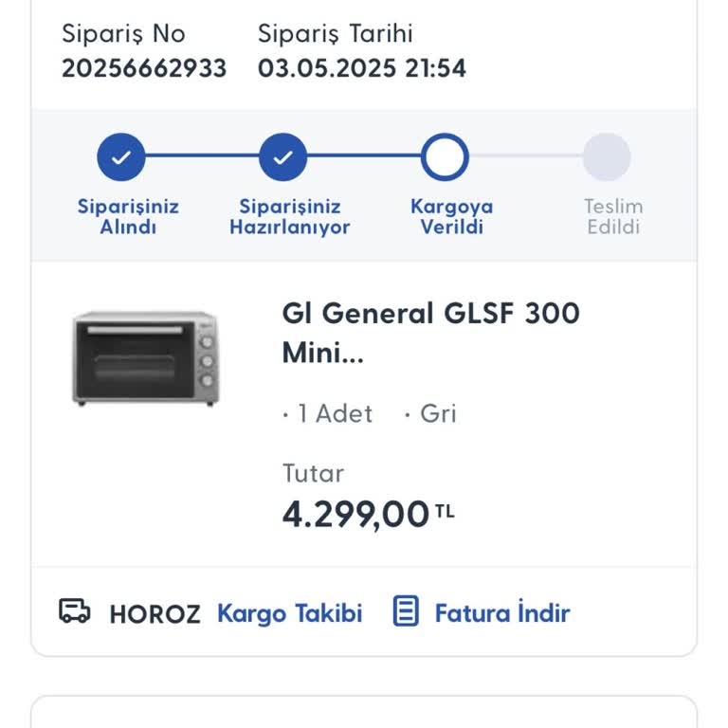The width and height of the screenshot is (728, 728).
Task: Select the Siparişiniz Alındı step label
Action: click(128, 217)
